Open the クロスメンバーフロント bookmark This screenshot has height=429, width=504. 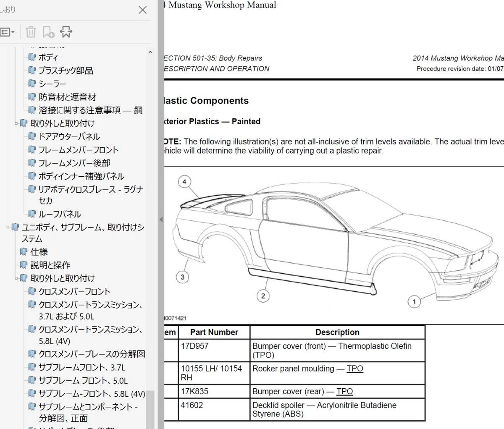(x=75, y=291)
